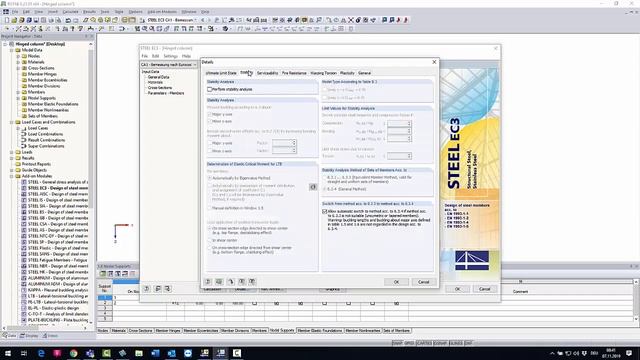Image resolution: width=640 pixels, height=360 pixels.
Task: Select 'STEEL AISC' module in navigator
Action: pyautogui.click(x=58, y=194)
